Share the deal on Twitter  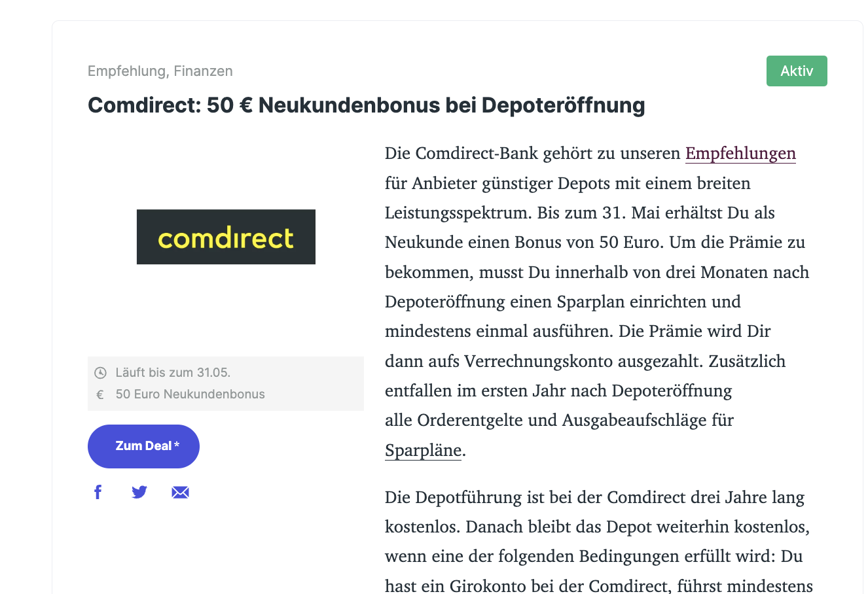(x=139, y=492)
